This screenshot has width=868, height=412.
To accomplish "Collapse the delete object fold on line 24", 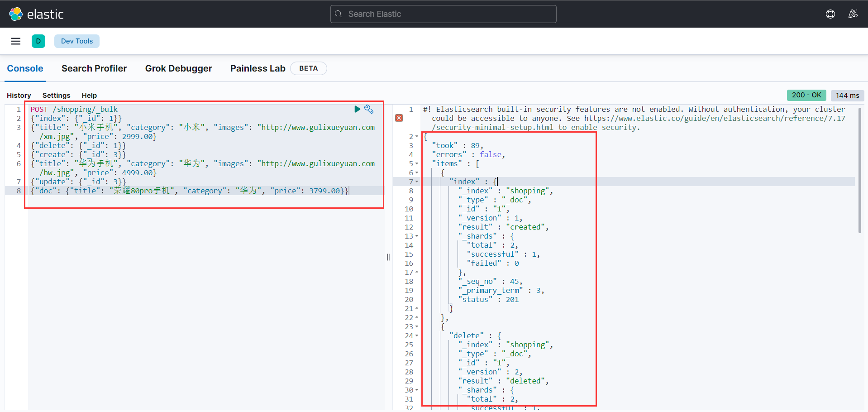I will tap(417, 335).
